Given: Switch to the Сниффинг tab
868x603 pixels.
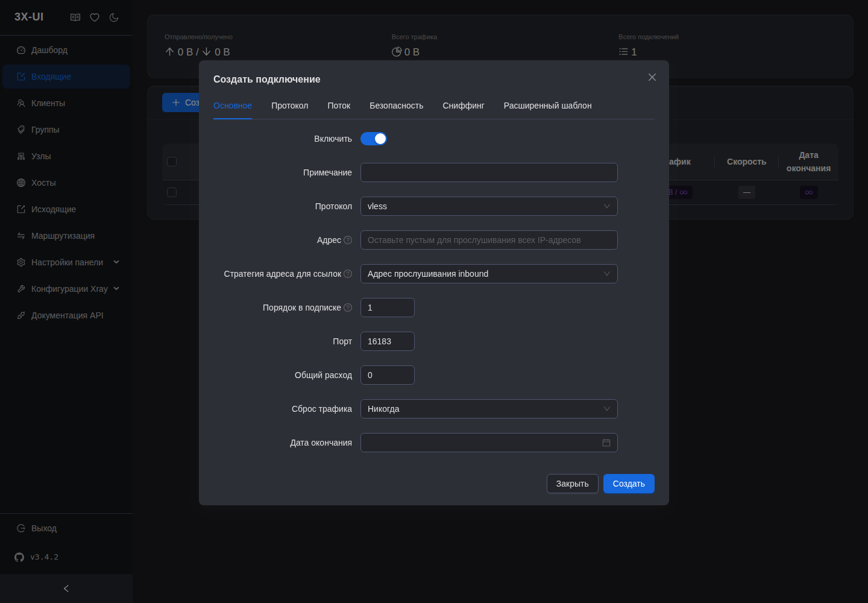Looking at the screenshot, I should coord(464,106).
